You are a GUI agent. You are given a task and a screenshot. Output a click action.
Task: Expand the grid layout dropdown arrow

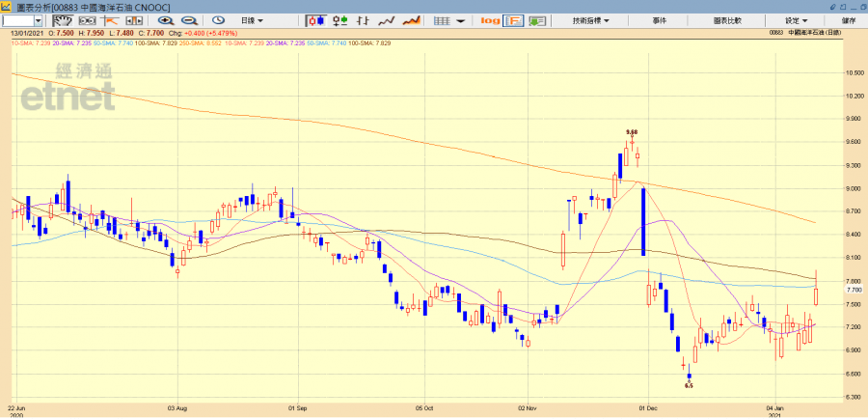pos(461,20)
